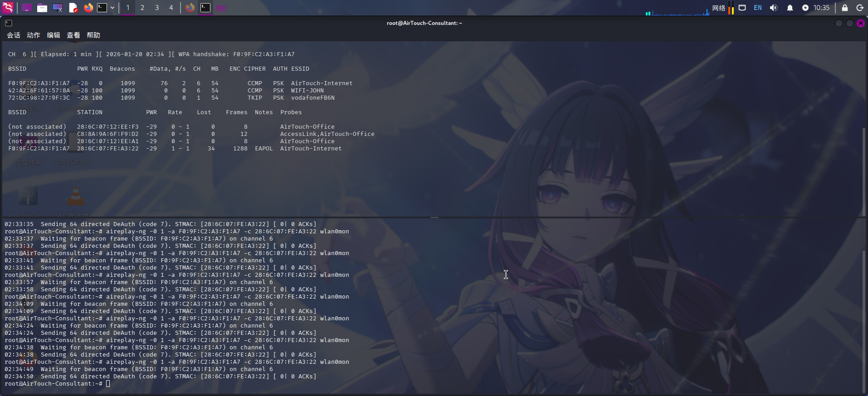Switch to workspace 1

(128, 8)
